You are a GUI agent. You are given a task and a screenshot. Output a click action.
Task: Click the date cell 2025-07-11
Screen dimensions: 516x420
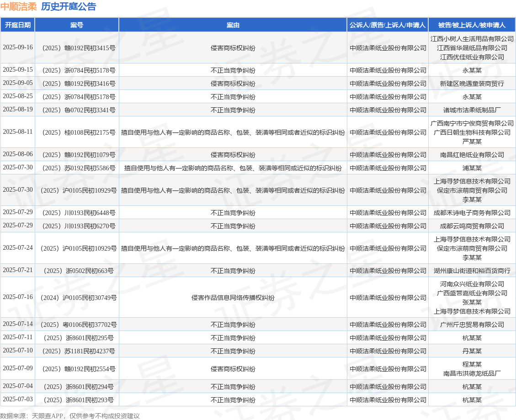[18, 337]
